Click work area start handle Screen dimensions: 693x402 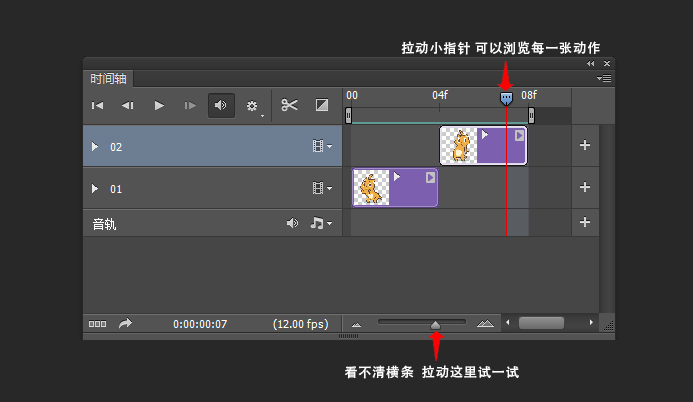click(348, 116)
